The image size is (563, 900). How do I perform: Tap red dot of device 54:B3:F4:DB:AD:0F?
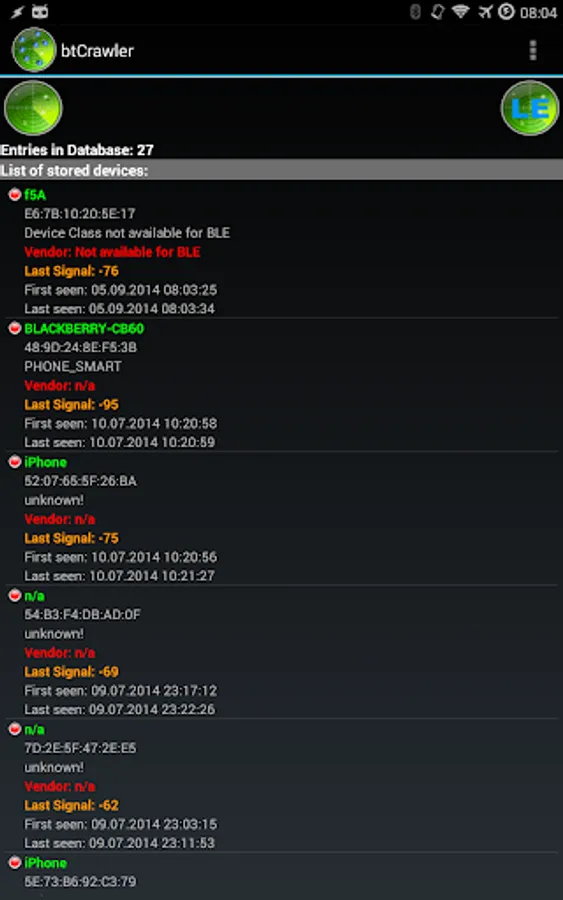click(15, 596)
